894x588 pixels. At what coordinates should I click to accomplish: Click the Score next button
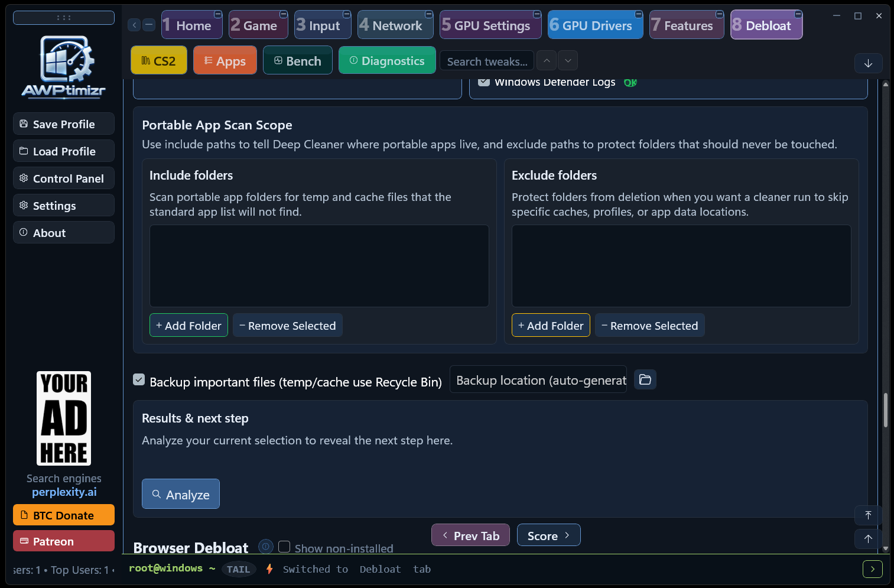coord(549,535)
